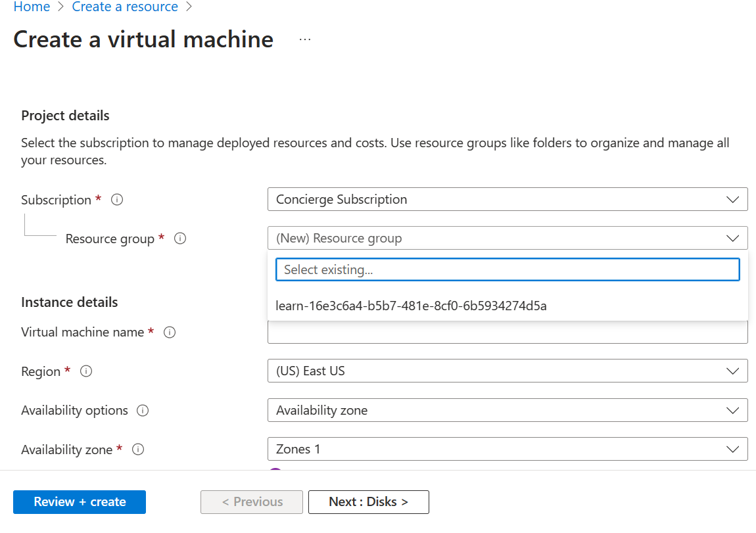
Task: Show info tooltip for Region
Action: (86, 371)
